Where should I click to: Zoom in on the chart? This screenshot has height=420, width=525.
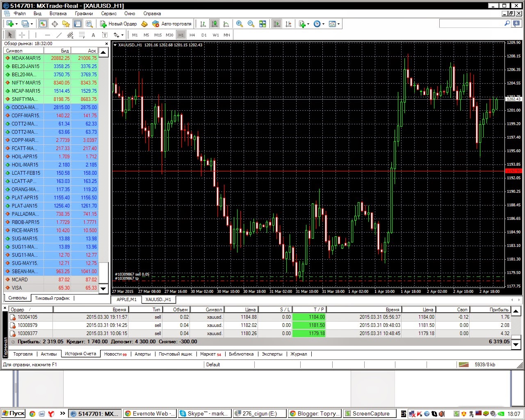(x=240, y=24)
